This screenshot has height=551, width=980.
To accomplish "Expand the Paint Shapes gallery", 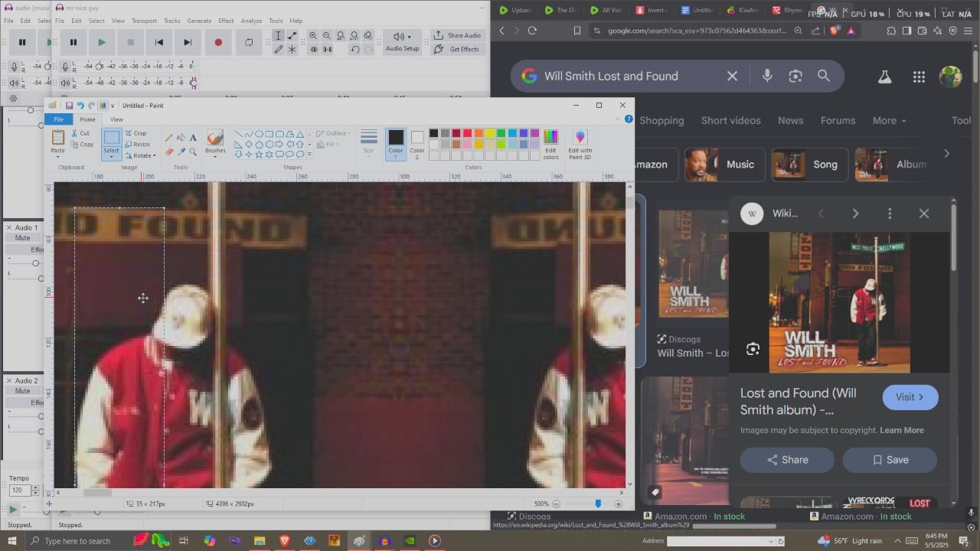I will click(x=309, y=155).
